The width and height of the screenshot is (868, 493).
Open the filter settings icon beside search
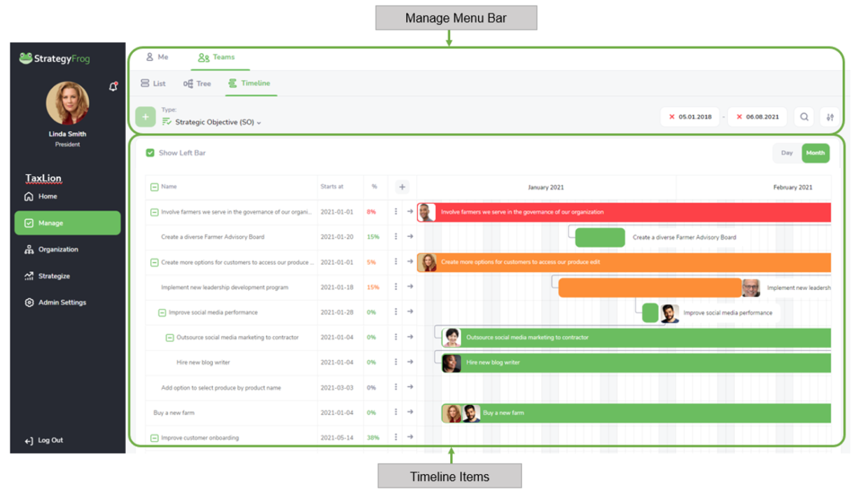(829, 117)
